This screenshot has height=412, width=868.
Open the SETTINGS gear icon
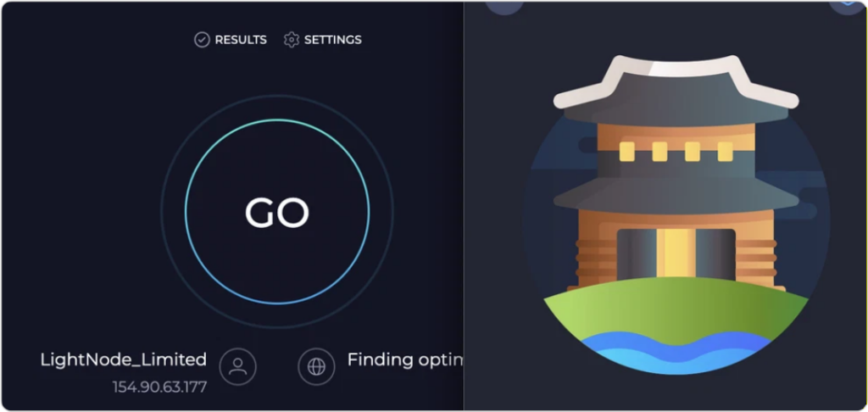[292, 40]
